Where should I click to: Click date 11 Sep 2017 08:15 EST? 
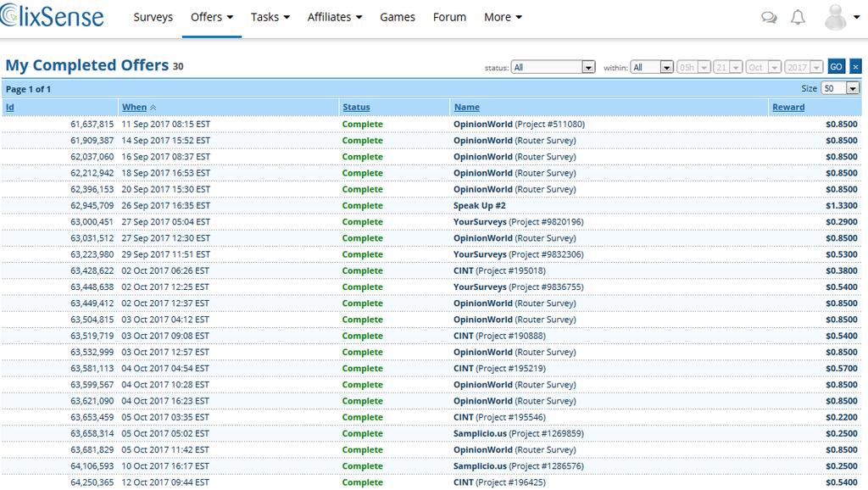click(x=165, y=125)
